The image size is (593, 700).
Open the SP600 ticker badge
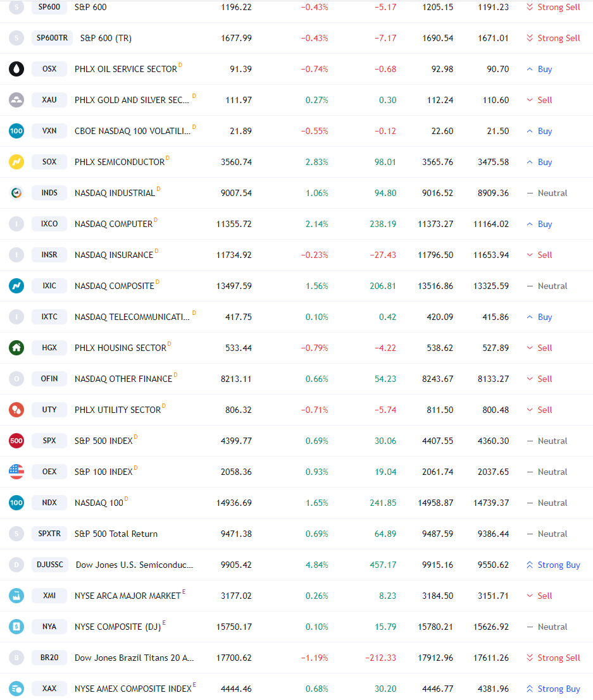[x=49, y=7]
